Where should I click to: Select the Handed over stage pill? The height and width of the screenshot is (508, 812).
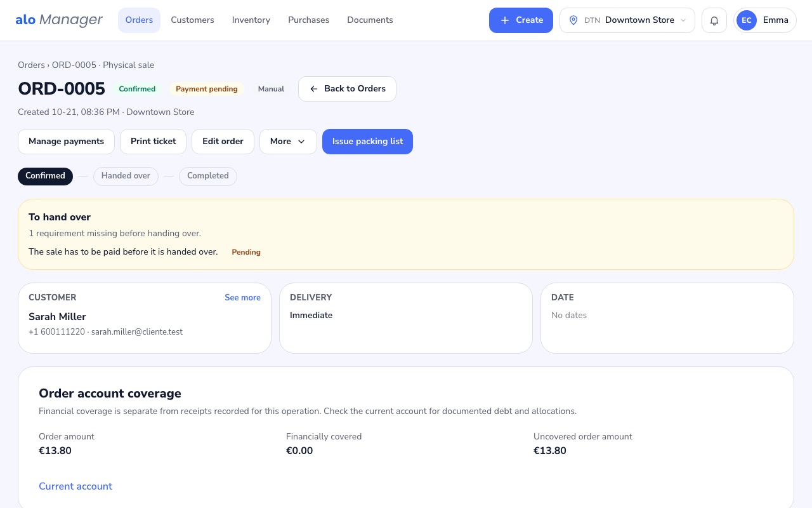tap(126, 176)
